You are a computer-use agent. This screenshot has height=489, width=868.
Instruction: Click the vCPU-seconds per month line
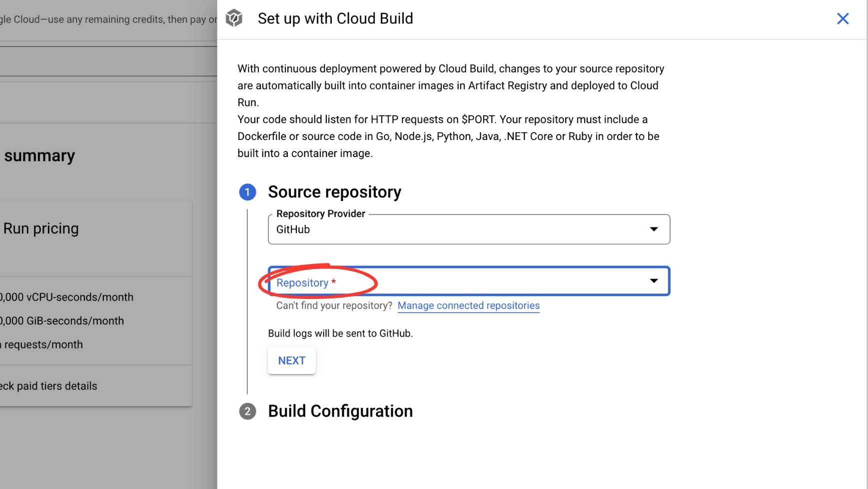pyautogui.click(x=66, y=297)
